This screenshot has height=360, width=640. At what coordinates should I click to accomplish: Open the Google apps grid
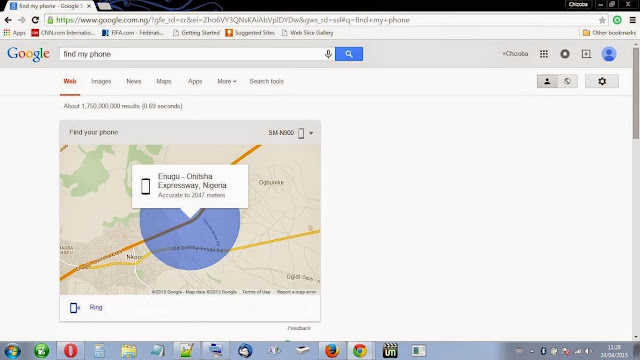tap(544, 54)
